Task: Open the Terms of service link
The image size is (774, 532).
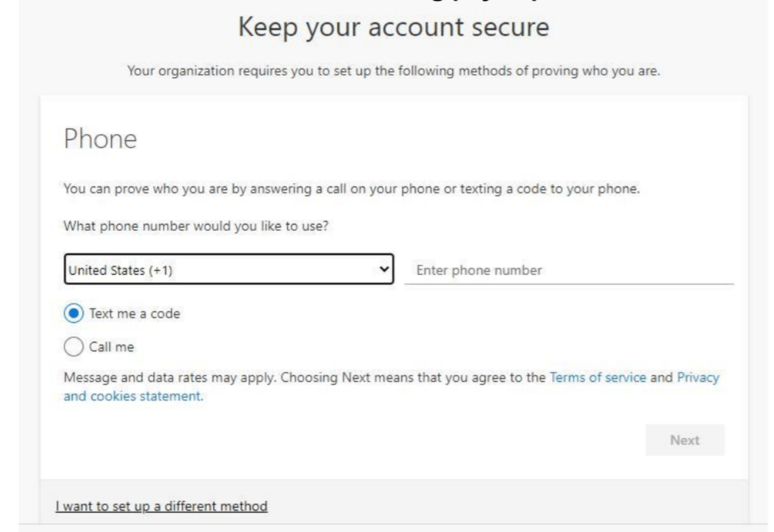Action: [598, 377]
